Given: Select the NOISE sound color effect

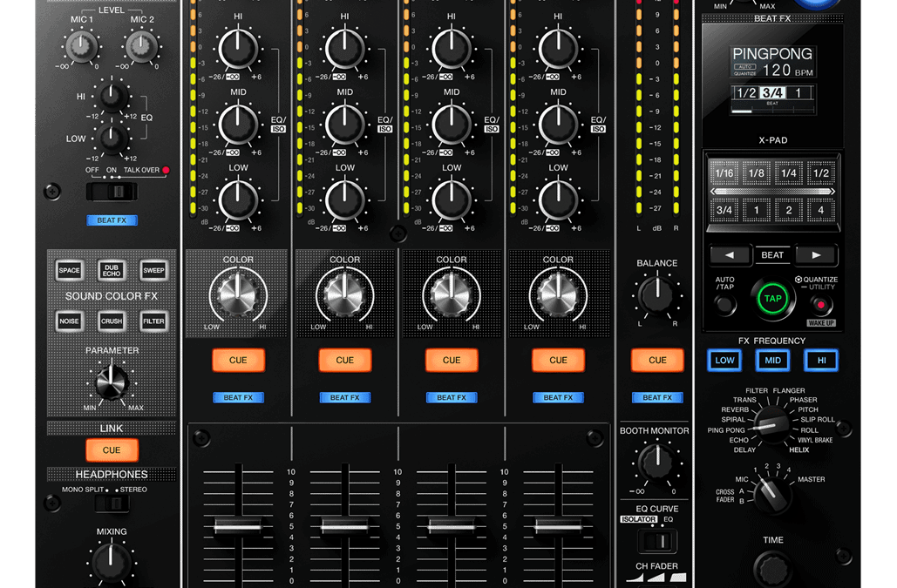Looking at the screenshot, I should pos(69,321).
